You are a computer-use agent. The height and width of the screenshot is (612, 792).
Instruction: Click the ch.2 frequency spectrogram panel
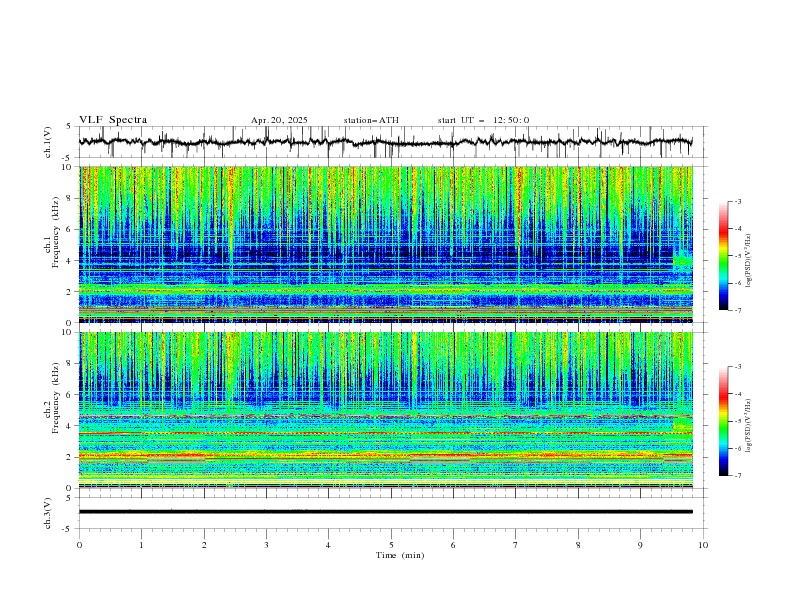pyautogui.click(x=385, y=410)
